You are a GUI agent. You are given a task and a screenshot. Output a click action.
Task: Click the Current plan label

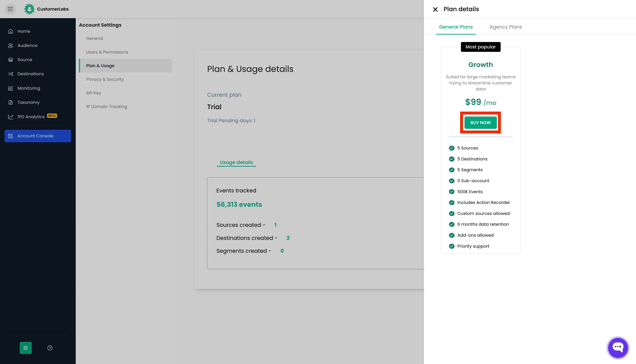click(224, 95)
